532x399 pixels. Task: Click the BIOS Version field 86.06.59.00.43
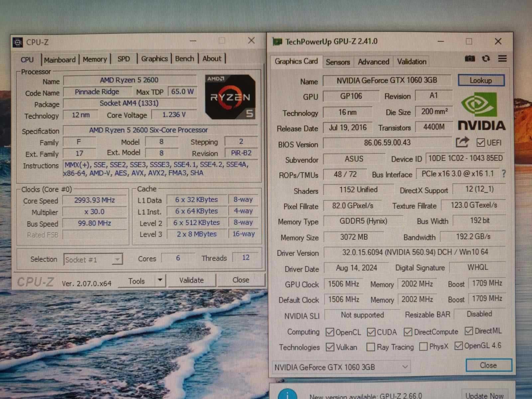click(387, 143)
